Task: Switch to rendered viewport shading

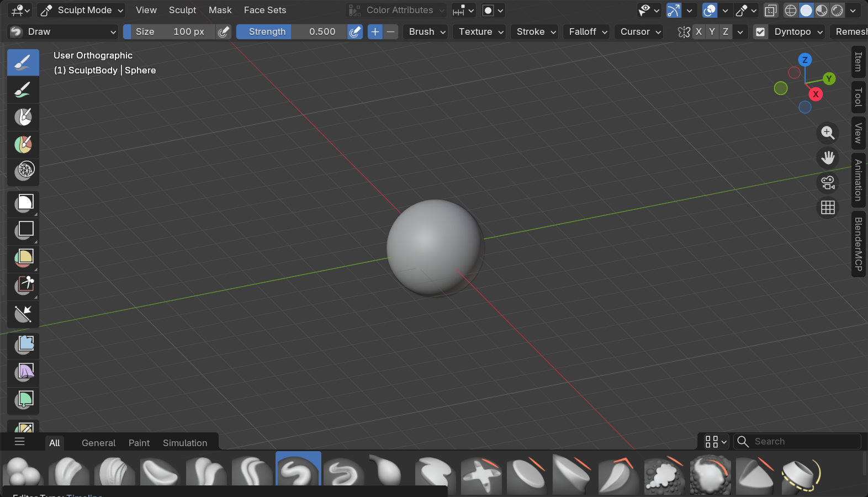Action: coord(837,10)
